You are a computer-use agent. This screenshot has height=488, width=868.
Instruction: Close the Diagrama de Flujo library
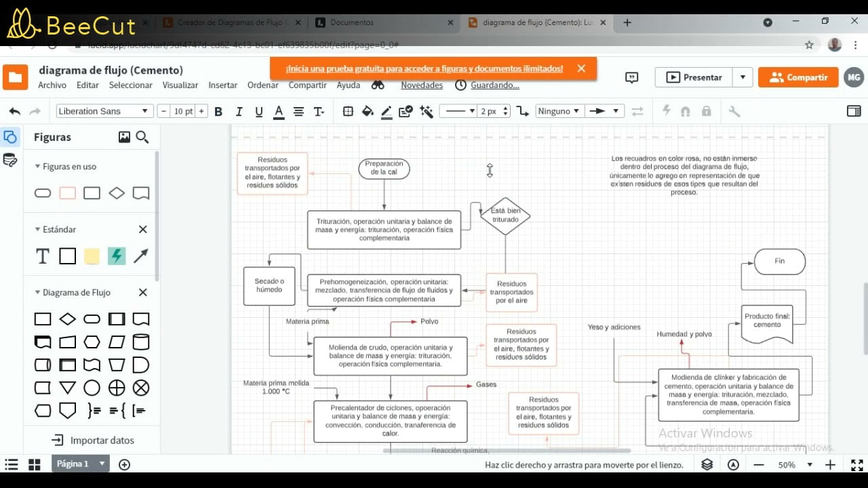click(143, 293)
